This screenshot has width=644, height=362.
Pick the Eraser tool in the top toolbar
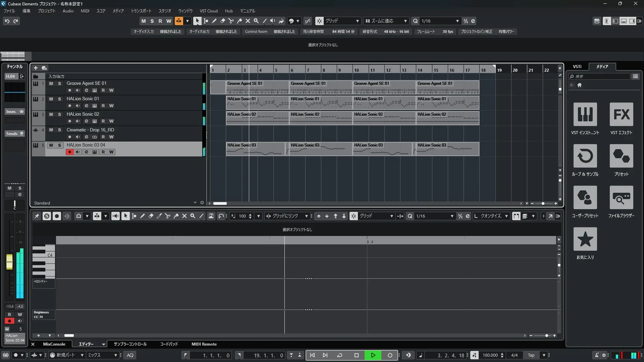point(223,21)
